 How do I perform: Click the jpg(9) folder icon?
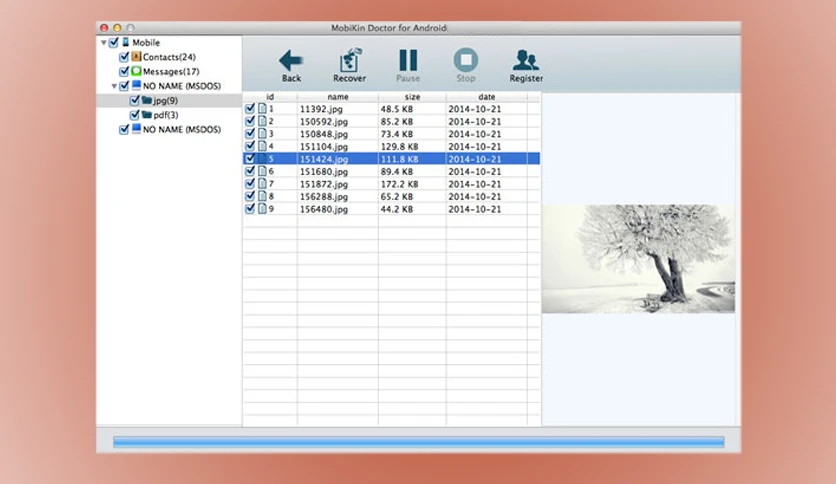click(147, 100)
